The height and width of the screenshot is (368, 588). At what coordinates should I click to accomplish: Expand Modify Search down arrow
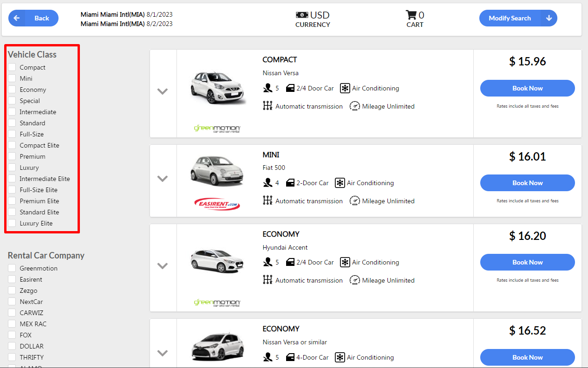549,18
